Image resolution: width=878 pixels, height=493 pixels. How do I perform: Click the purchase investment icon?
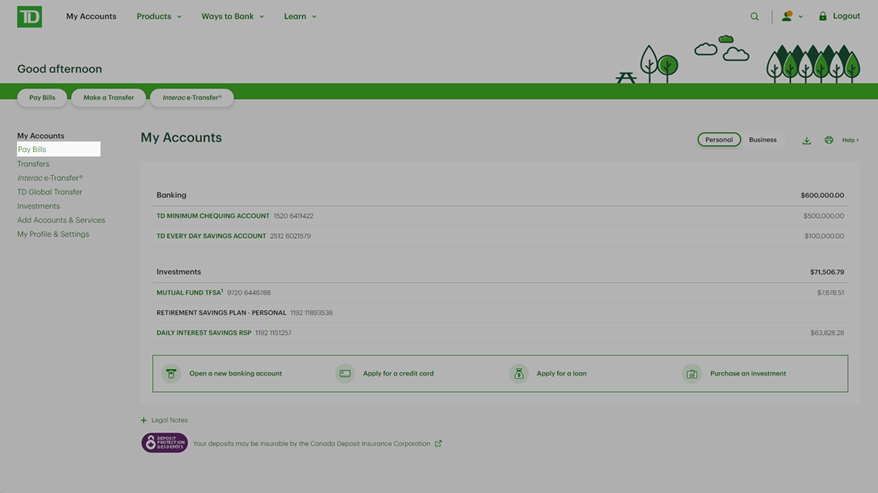[x=692, y=373]
